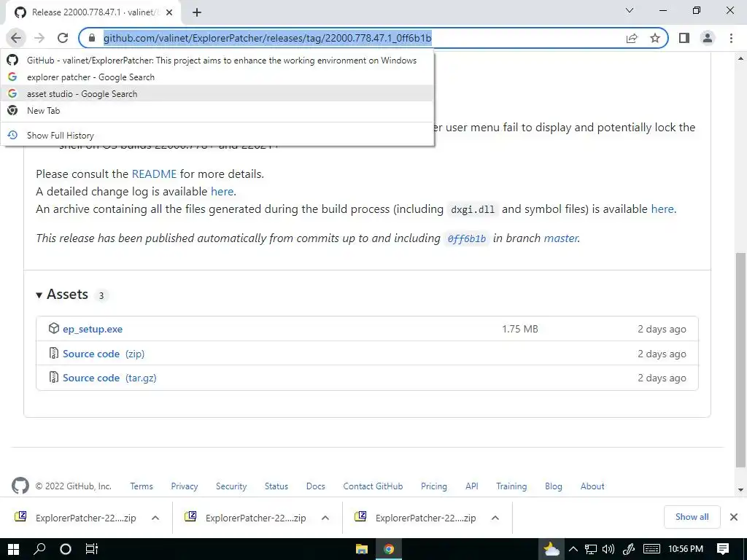This screenshot has height=560, width=747.
Task: Open the 0ff6b1b commit link
Action: click(467, 238)
